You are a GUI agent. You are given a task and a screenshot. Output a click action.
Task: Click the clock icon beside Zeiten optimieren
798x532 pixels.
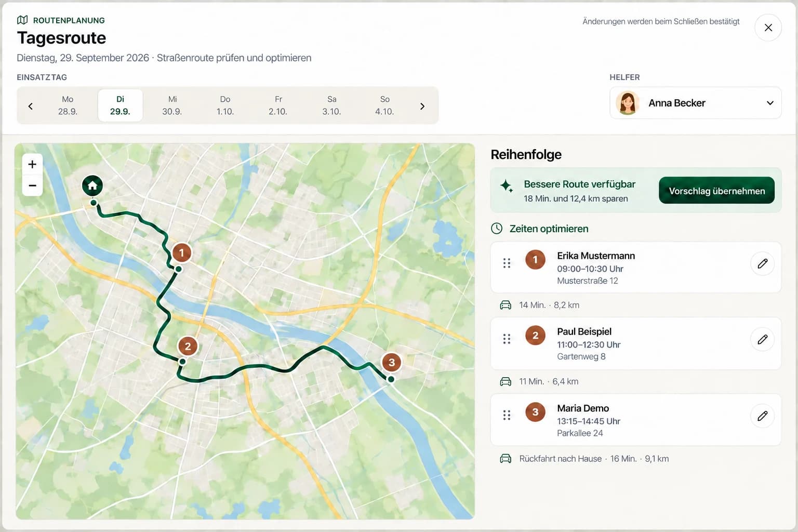pyautogui.click(x=497, y=229)
